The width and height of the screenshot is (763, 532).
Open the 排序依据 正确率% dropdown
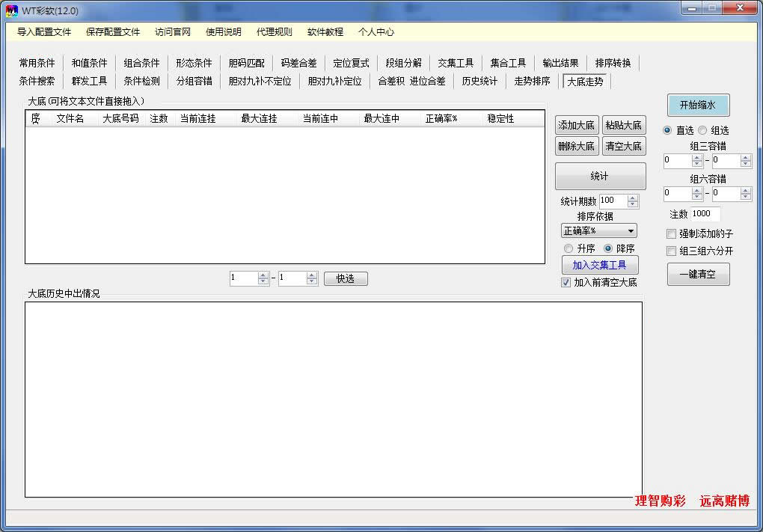(x=598, y=230)
